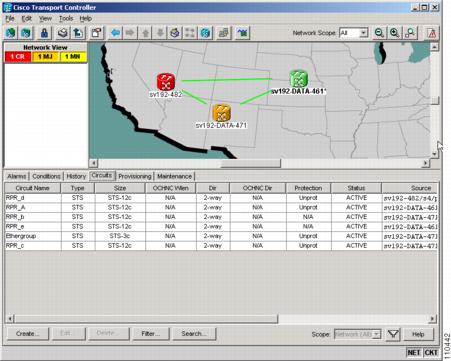Switch to the History tab

point(76,176)
